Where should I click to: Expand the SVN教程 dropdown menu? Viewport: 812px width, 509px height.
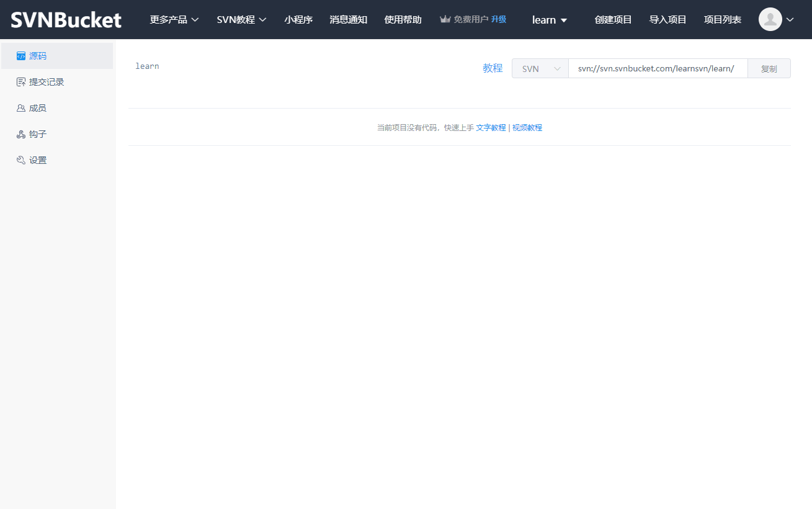[x=241, y=19]
